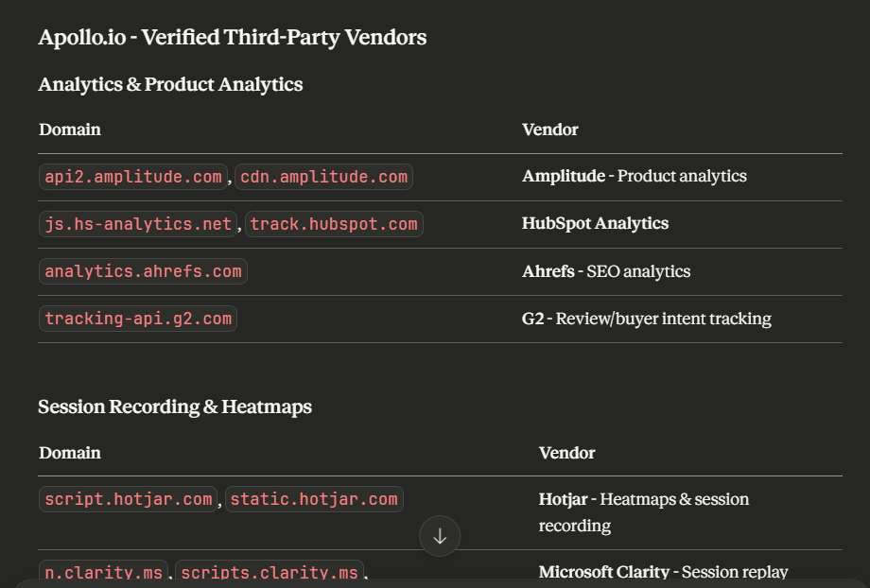Click the Analytics & Product Analytics heading

(x=170, y=84)
